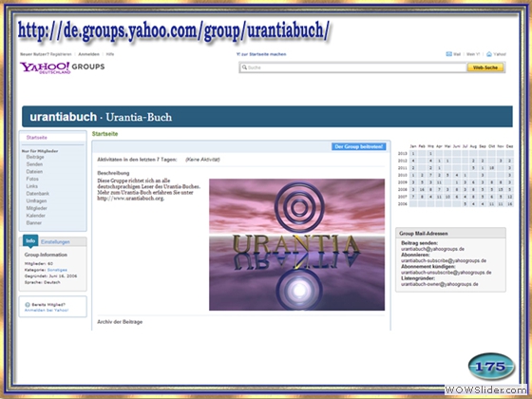Click into the Suche search field
Viewport: 532px width, 399px height.
(352, 67)
